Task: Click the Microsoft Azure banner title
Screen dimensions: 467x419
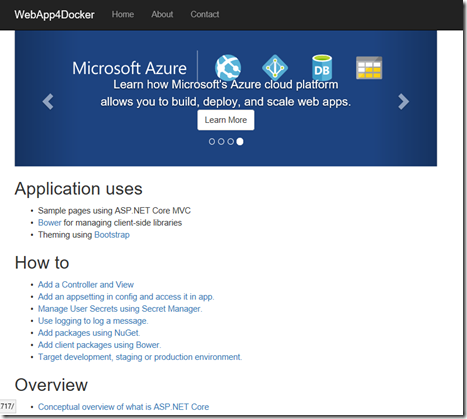Action: pos(129,68)
